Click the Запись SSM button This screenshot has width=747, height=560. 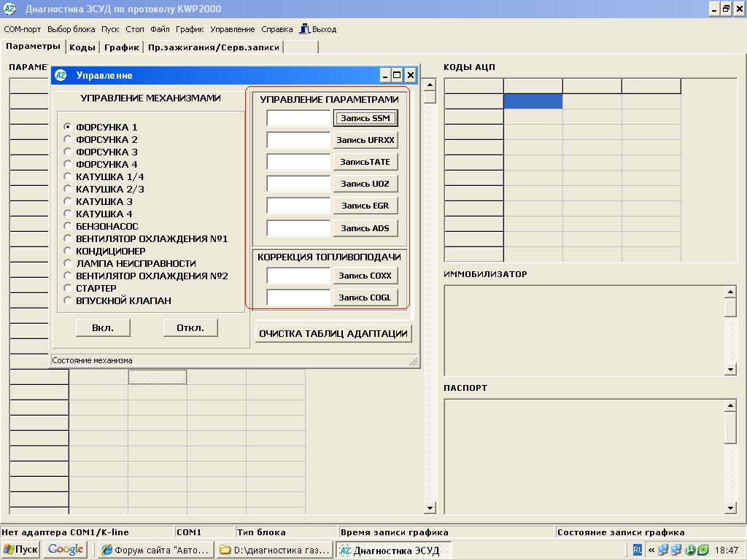tap(365, 118)
